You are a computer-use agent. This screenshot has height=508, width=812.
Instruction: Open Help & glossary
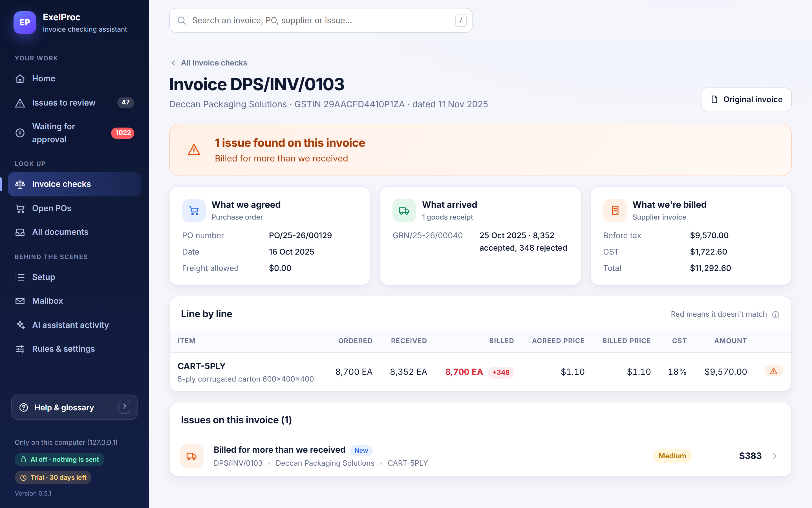tap(74, 407)
